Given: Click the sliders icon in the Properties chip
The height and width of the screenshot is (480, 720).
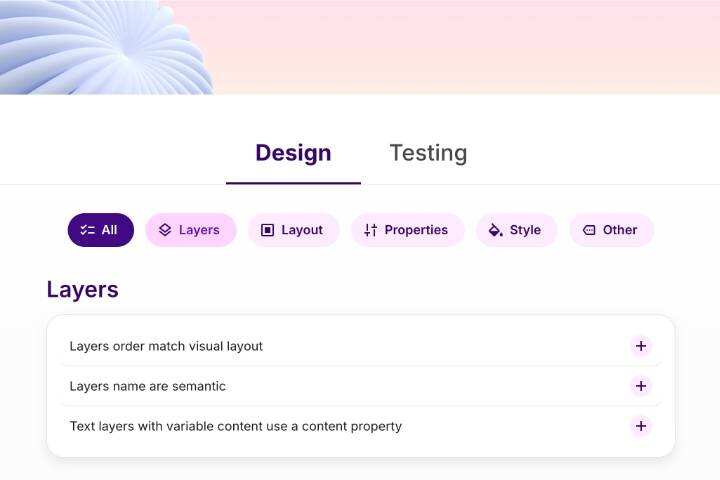Looking at the screenshot, I should 371,230.
